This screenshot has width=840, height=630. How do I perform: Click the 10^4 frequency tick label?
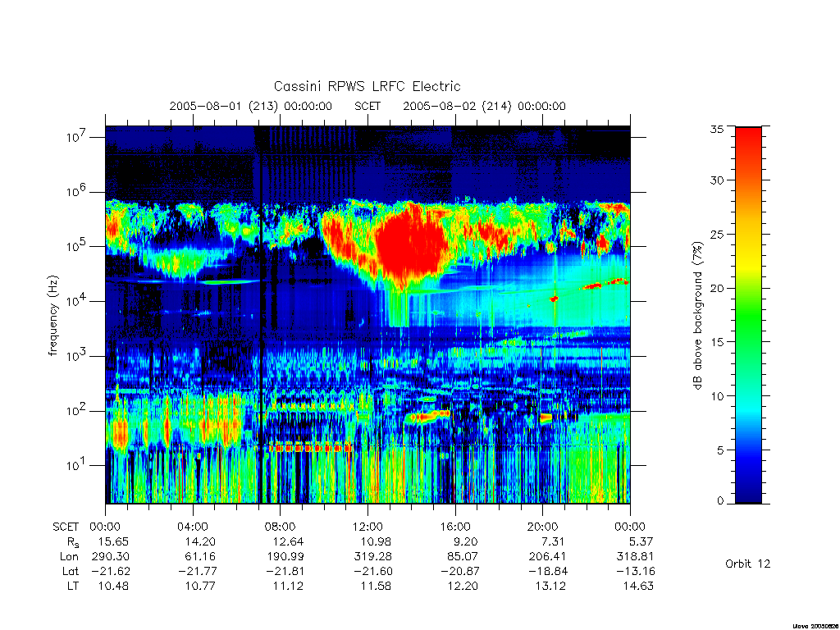click(x=76, y=300)
